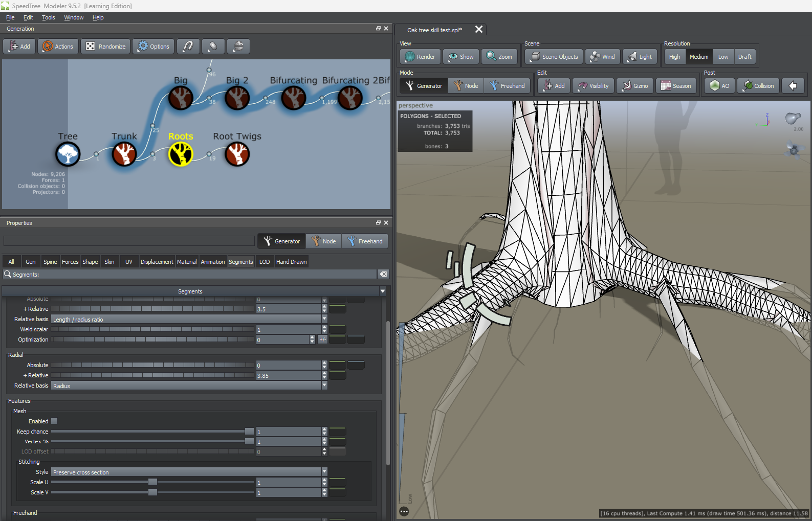Select Generator mode in the Properties panel
The width and height of the screenshot is (812, 521).
coord(281,241)
